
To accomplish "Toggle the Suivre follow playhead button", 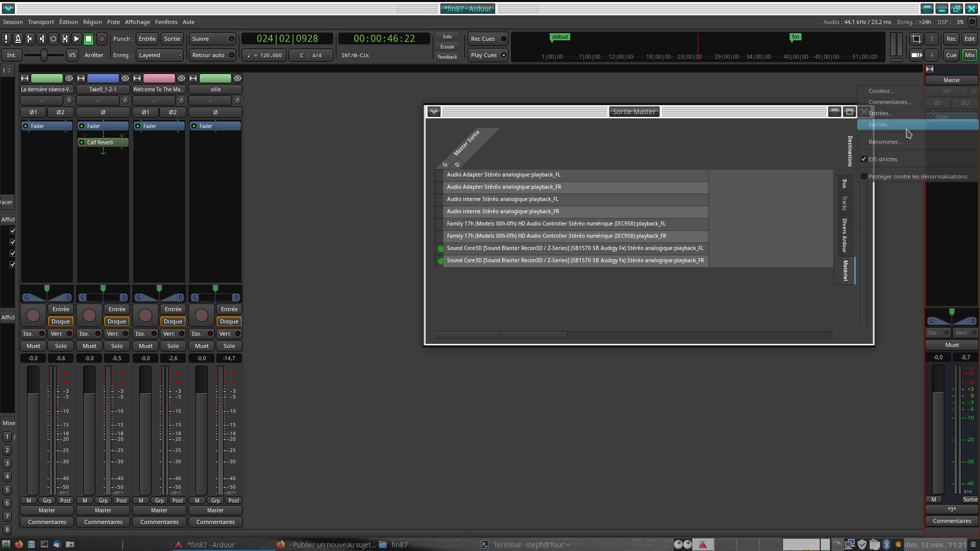I will 212,39.
